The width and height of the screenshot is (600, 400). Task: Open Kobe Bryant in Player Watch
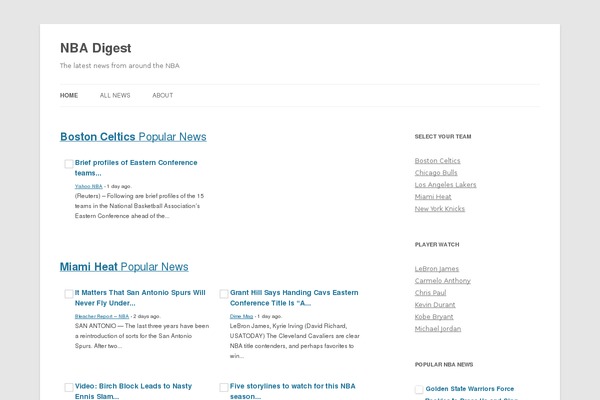434,317
